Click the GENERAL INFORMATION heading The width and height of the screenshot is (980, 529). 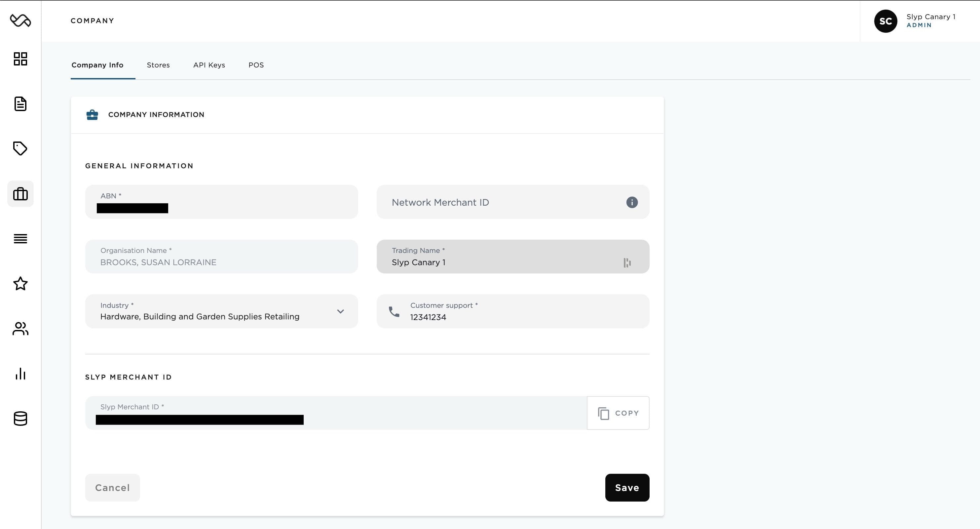[x=139, y=166]
